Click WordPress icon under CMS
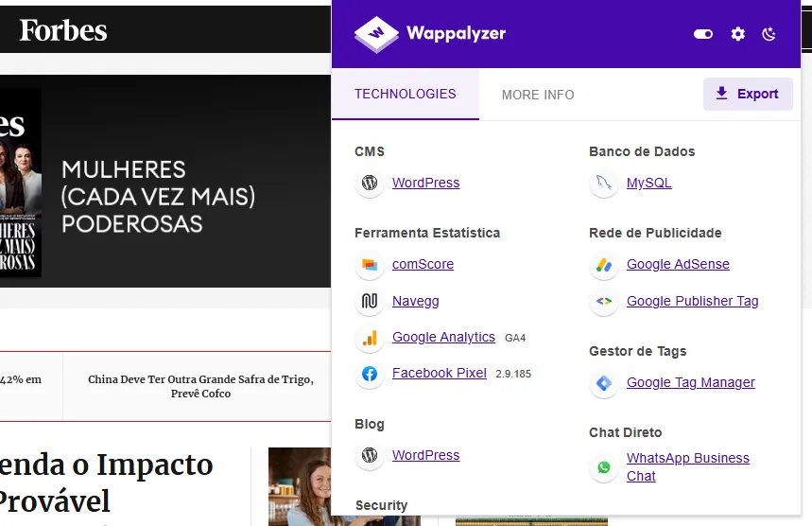Viewport: 812px width, 526px height. coord(370,183)
